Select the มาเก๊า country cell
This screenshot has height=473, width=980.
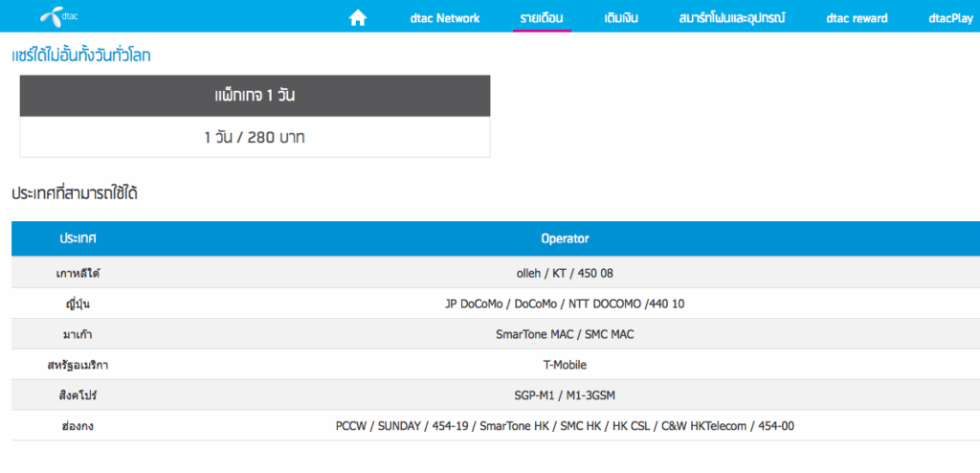[x=78, y=334]
